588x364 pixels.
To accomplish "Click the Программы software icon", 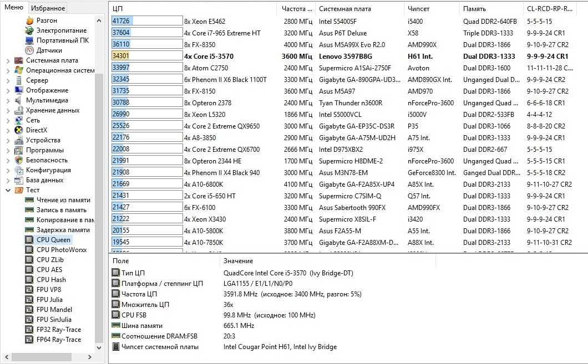I will coord(19,151).
